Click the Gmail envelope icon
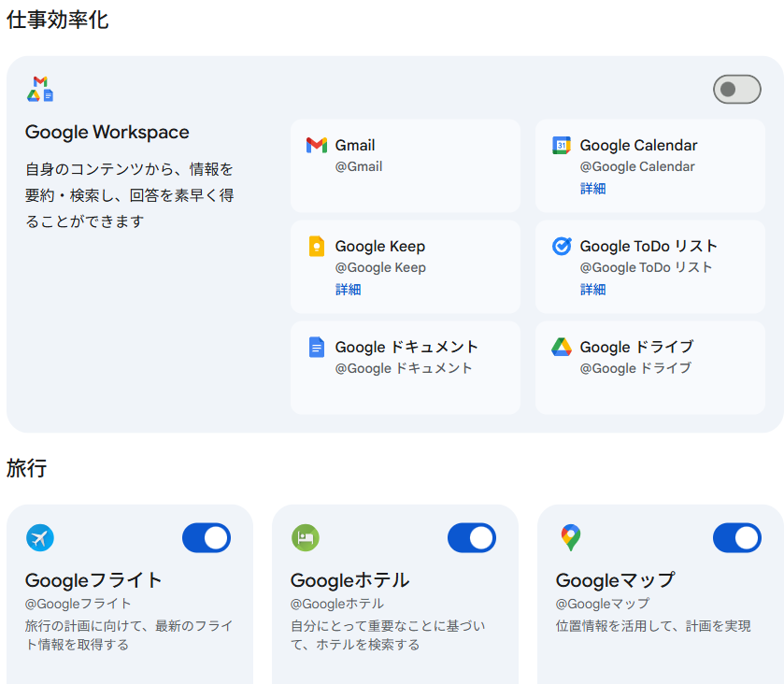The image size is (784, 684). pos(317,145)
